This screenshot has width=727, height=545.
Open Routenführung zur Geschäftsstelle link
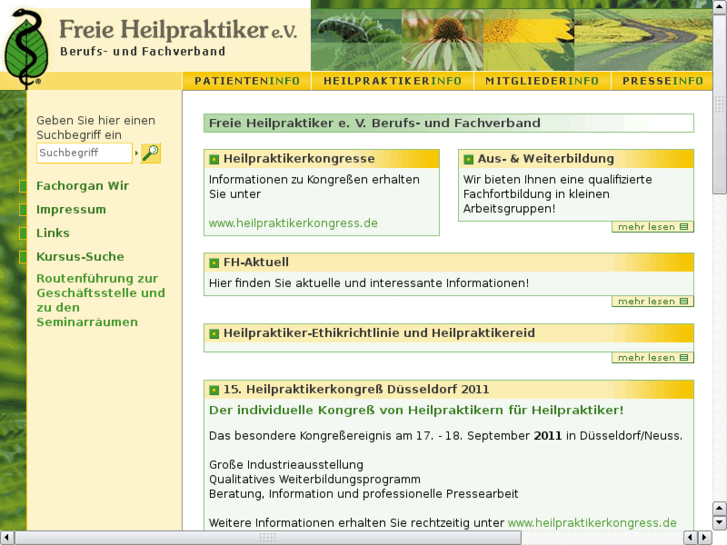pos(101,300)
